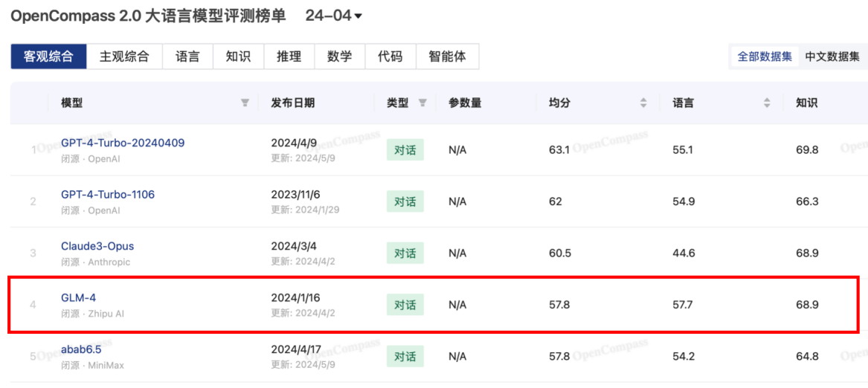Click the release date 2024/3/4

click(294, 246)
